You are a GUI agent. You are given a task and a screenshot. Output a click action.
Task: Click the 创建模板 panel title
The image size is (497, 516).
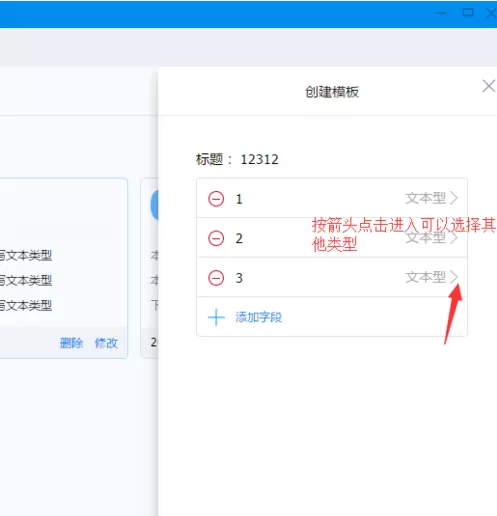pos(332,92)
